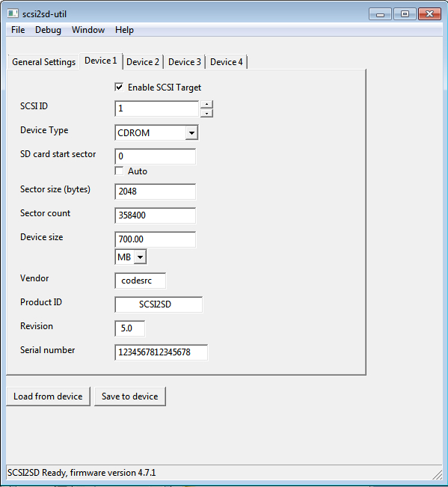Enable the Auto start sector checkbox
The image size is (448, 487).
(x=119, y=171)
